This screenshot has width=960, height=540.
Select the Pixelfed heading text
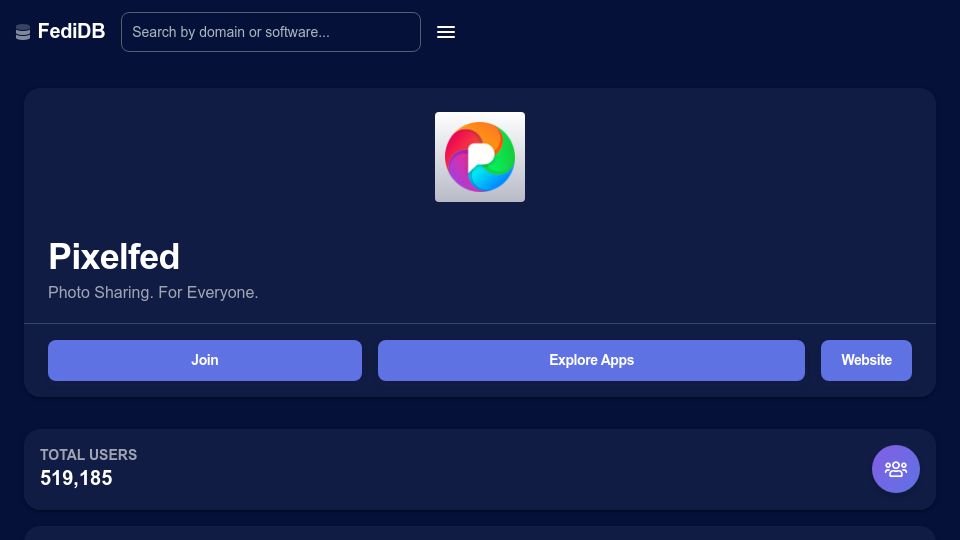tap(114, 256)
